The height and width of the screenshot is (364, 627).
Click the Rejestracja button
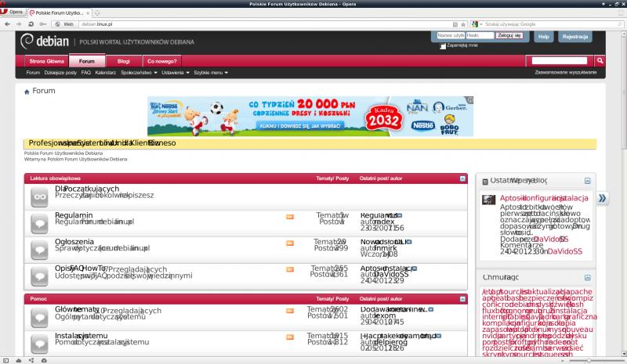pos(575,36)
